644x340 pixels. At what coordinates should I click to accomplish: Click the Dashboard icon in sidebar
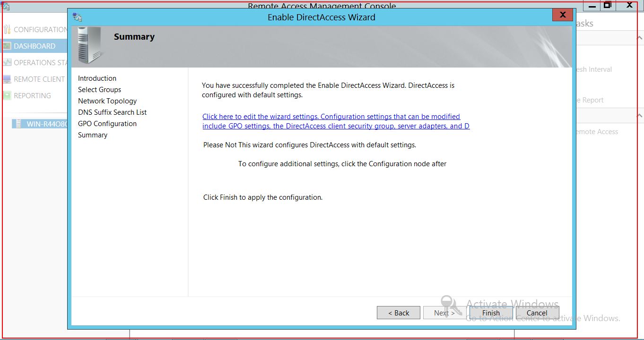[7, 46]
